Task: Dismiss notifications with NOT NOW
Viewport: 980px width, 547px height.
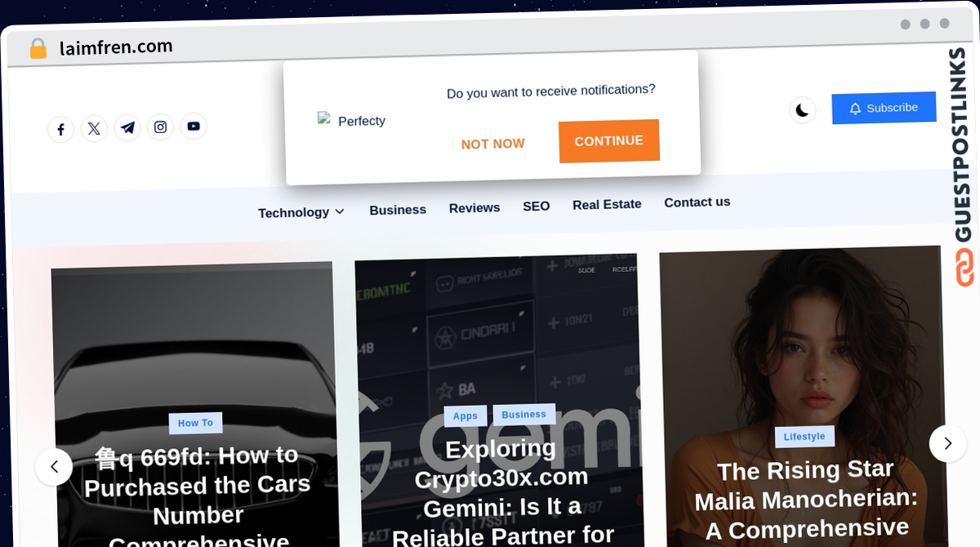Action: (x=493, y=144)
